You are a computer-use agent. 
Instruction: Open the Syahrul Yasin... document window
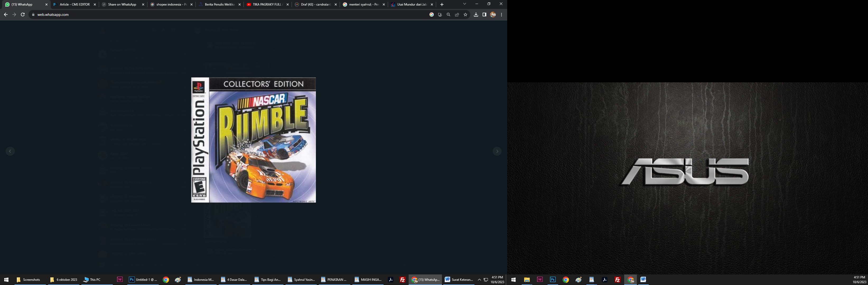tap(301, 280)
